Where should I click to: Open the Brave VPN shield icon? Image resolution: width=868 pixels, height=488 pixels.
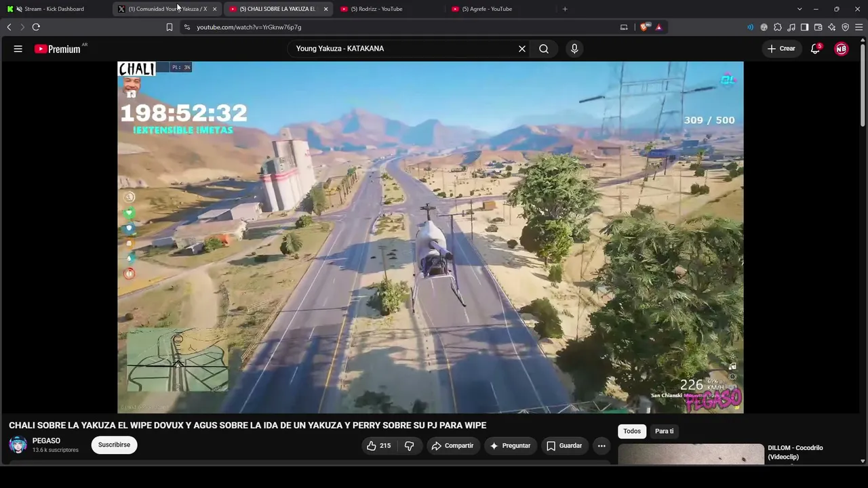click(x=845, y=27)
